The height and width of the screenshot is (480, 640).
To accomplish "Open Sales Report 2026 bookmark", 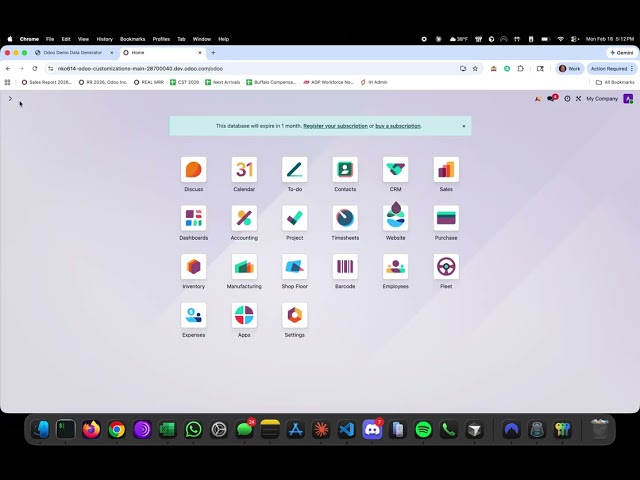I will click(47, 82).
